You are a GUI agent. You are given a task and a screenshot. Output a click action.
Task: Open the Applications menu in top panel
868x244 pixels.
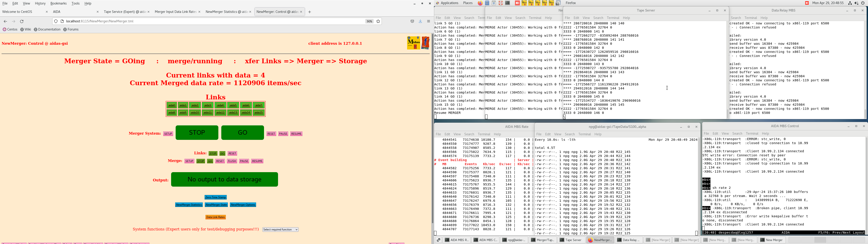pyautogui.click(x=450, y=3)
